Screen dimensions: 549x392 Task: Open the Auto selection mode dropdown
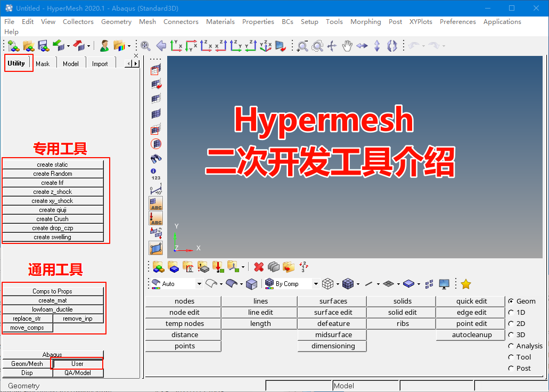(x=199, y=284)
